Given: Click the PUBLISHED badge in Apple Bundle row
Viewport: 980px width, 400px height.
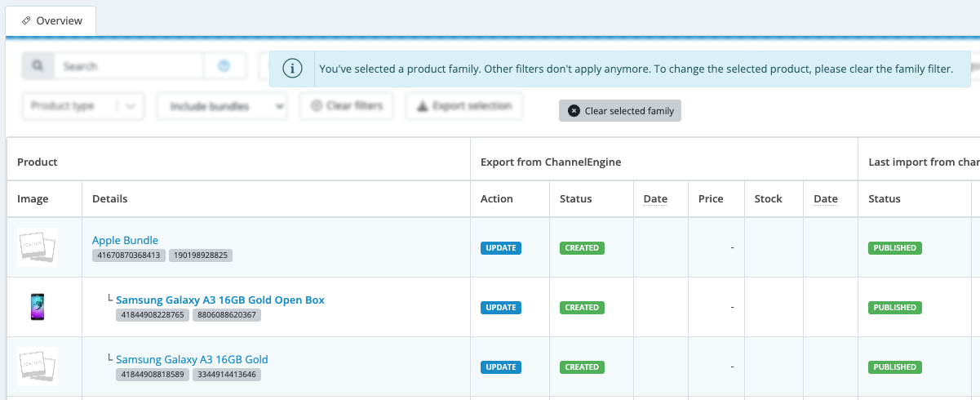Looking at the screenshot, I should coord(895,248).
